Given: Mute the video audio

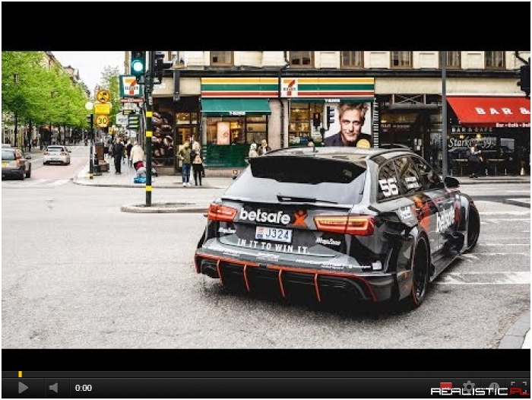Looking at the screenshot, I should click(53, 387).
